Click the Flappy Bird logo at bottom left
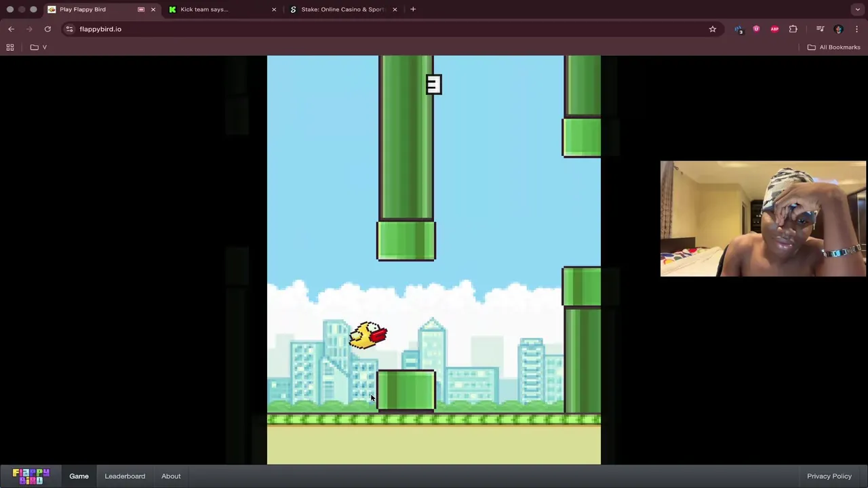Viewport: 868px width, 488px height. click(31, 476)
